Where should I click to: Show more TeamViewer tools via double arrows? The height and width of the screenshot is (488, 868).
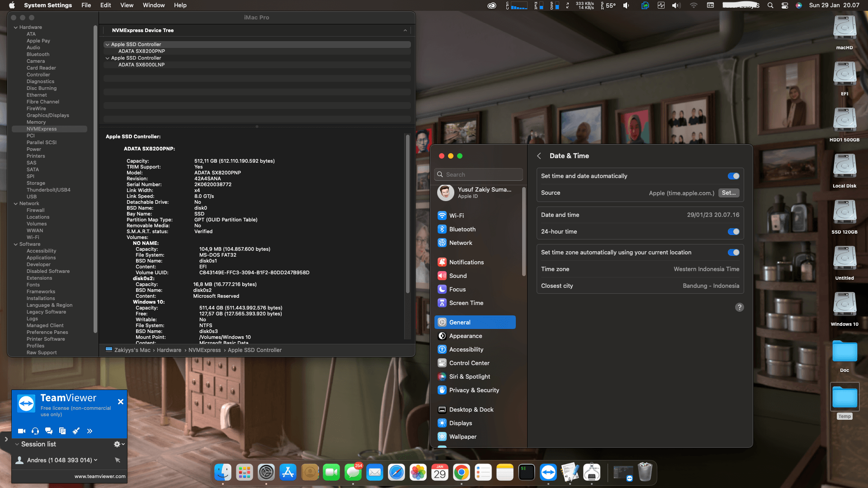coord(90,431)
